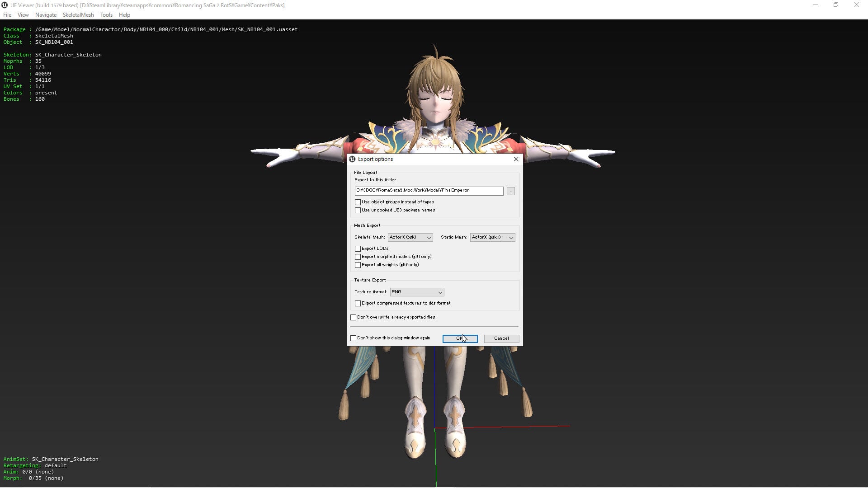This screenshot has width=868, height=488.
Task: Click the AnimSet SK_Character_Skeleton text
Action: click(65, 459)
